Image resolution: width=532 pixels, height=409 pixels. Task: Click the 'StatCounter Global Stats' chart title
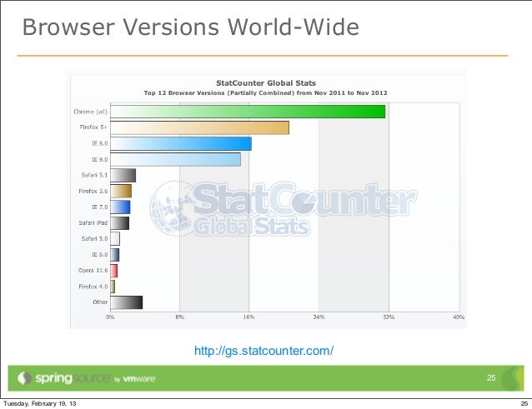click(266, 83)
